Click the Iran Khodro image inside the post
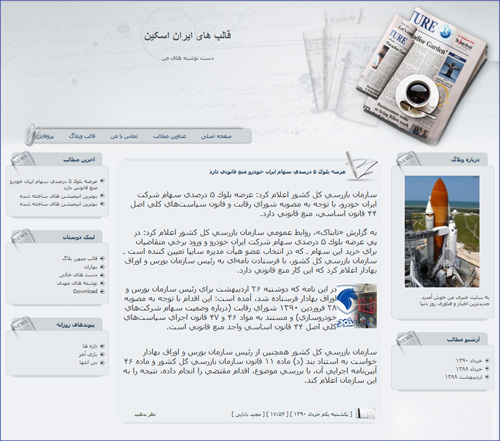 (x=356, y=306)
